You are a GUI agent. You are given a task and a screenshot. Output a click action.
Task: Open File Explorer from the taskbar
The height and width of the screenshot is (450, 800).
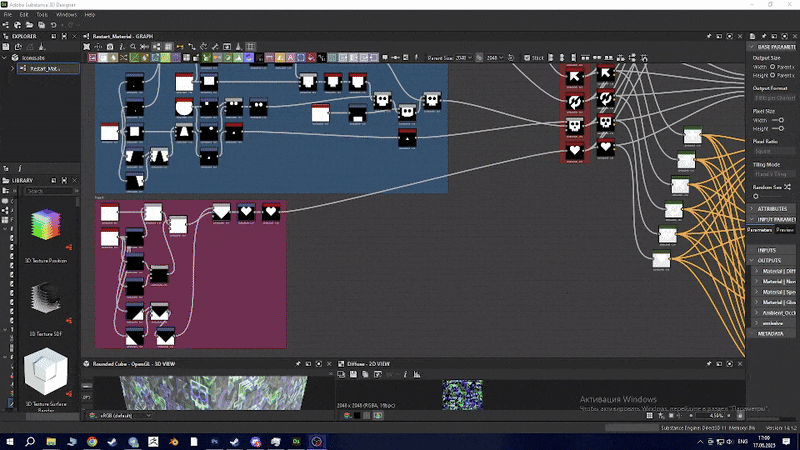[x=51, y=441]
